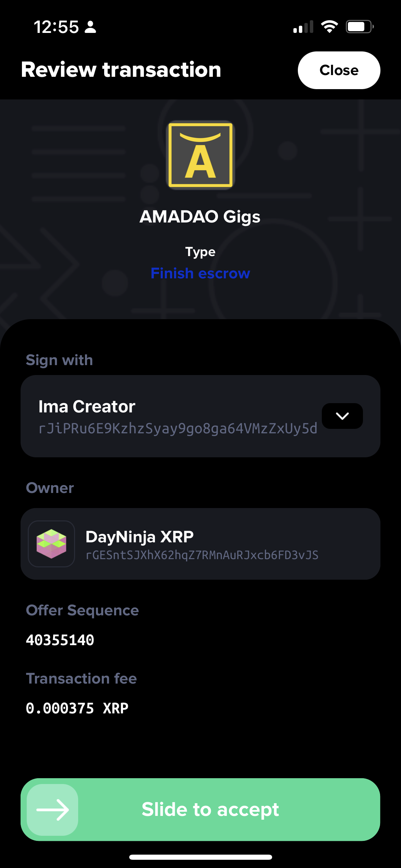
Task: Tap the cellular signal bars icon
Action: (x=303, y=27)
